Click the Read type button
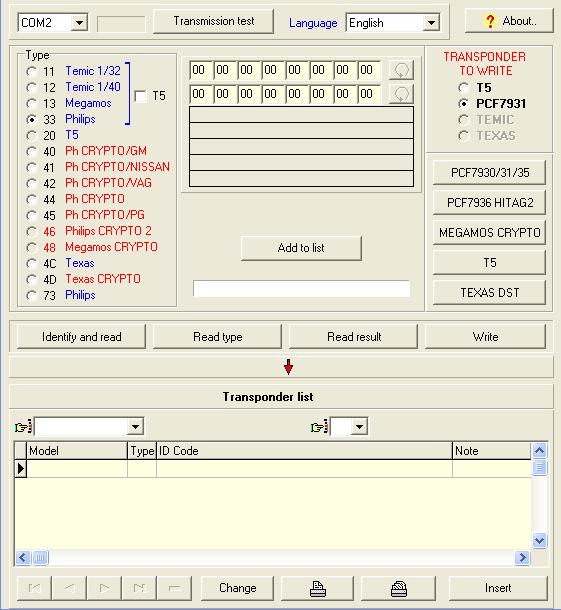561x610 pixels. (217, 337)
